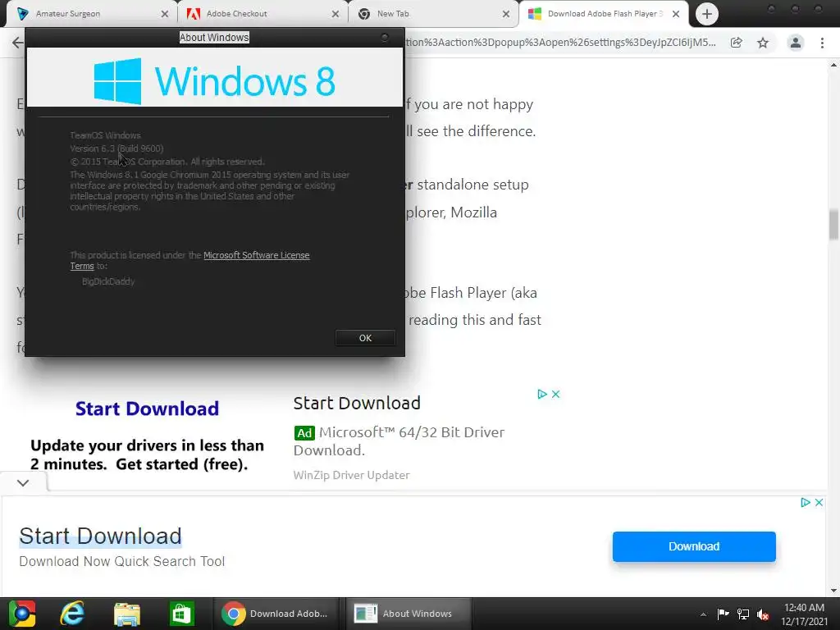Click the 'TeamOS Windows' line
Image resolution: width=840 pixels, height=630 pixels.
[x=106, y=135]
